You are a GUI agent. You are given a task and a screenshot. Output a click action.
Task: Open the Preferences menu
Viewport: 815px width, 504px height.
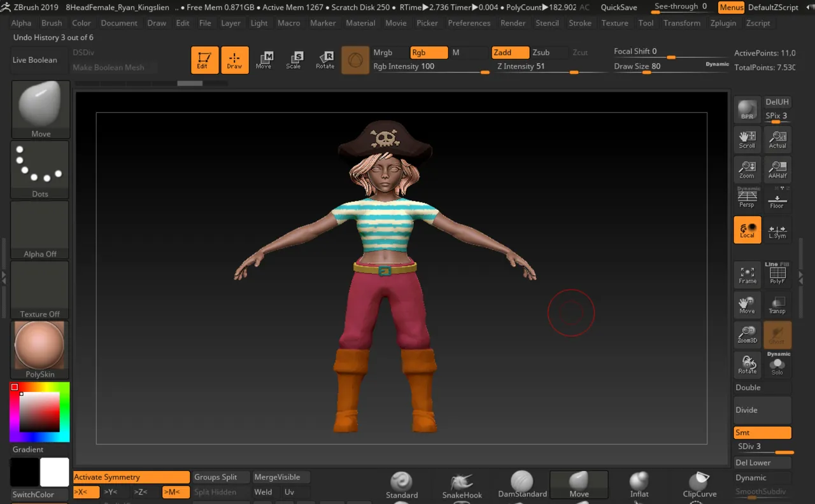(x=469, y=23)
